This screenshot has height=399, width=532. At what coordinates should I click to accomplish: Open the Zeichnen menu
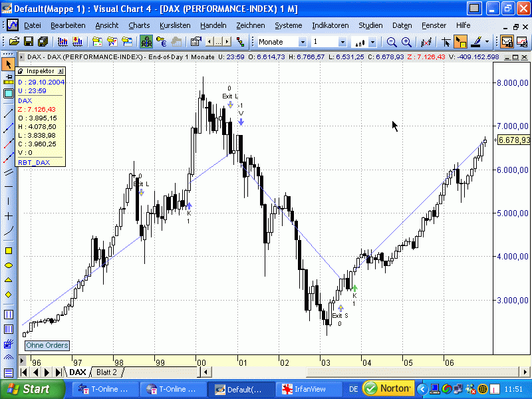point(251,25)
